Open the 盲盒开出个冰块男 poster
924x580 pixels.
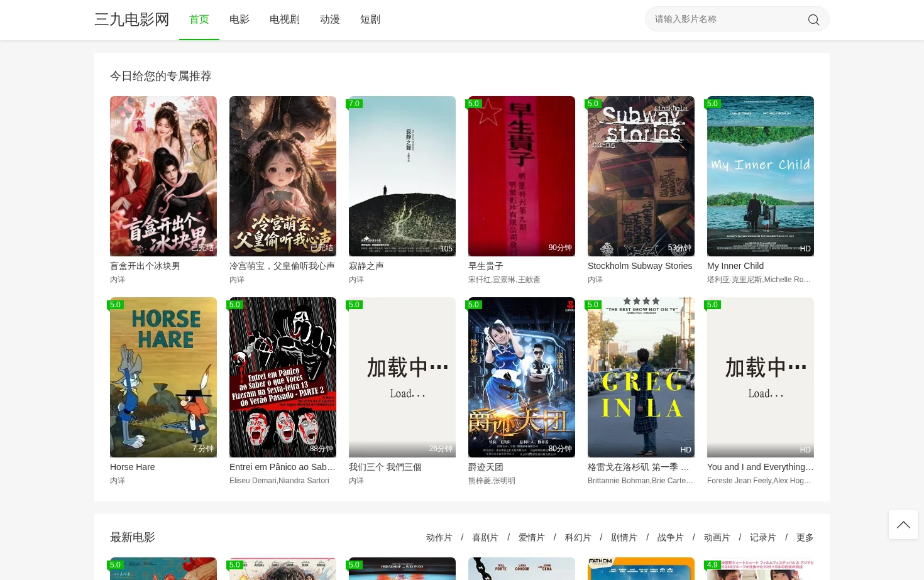(163, 176)
